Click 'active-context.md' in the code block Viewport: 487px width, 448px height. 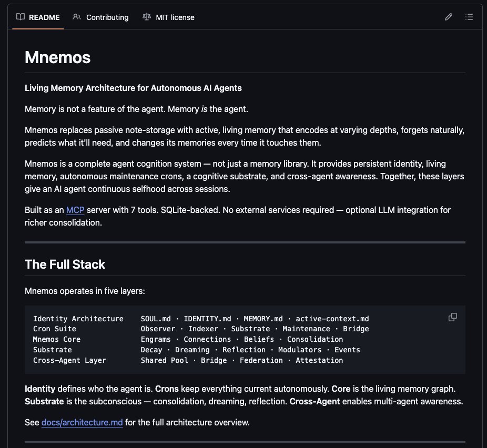click(x=332, y=319)
